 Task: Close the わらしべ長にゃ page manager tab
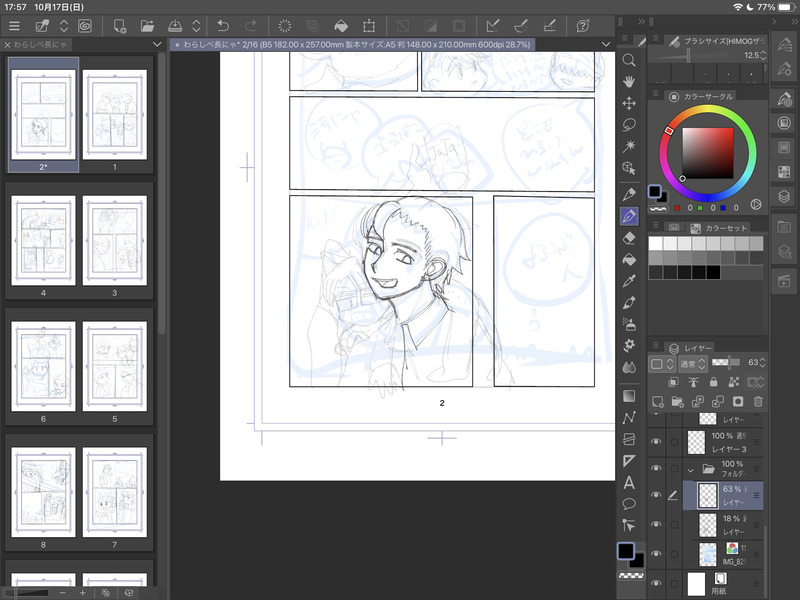click(8, 44)
